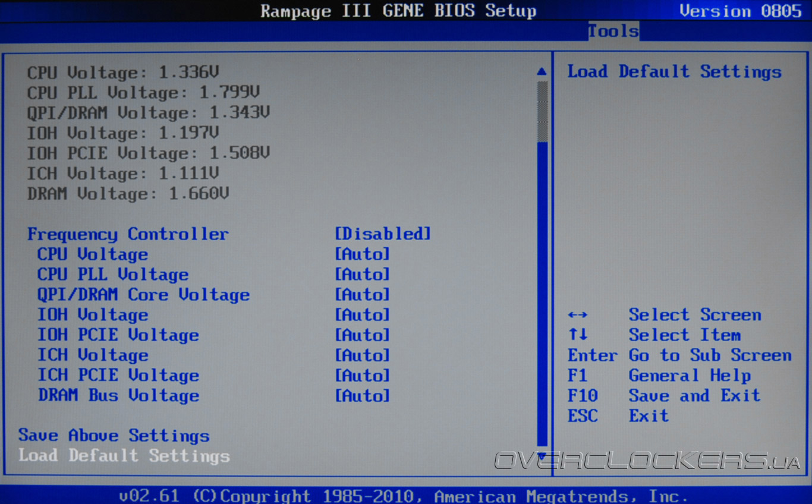Image resolution: width=812 pixels, height=504 pixels.
Task: Click the left-right arrows Select Screen icon
Action: [578, 316]
